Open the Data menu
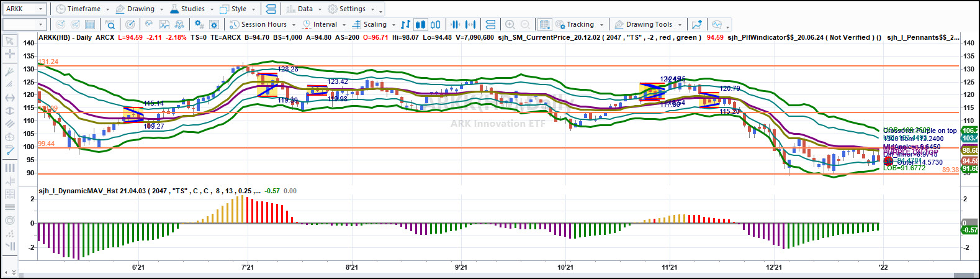The height and width of the screenshot is (279, 980). click(305, 9)
